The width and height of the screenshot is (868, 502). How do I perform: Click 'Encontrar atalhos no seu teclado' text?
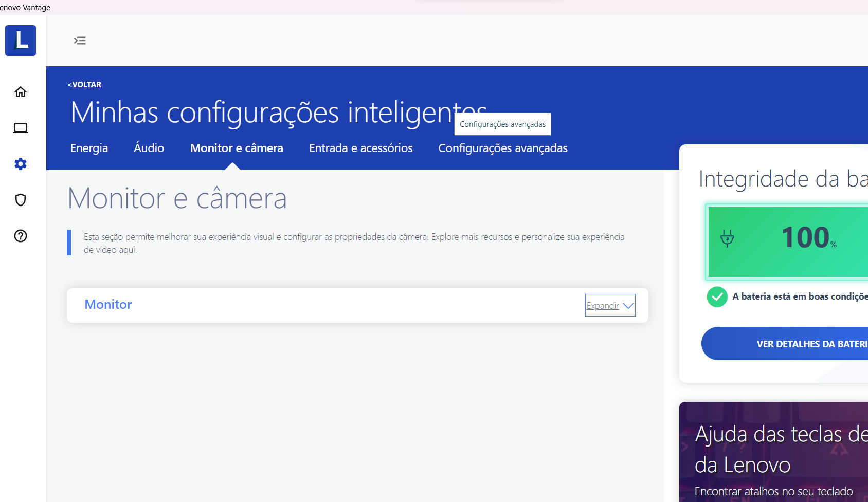(x=773, y=492)
